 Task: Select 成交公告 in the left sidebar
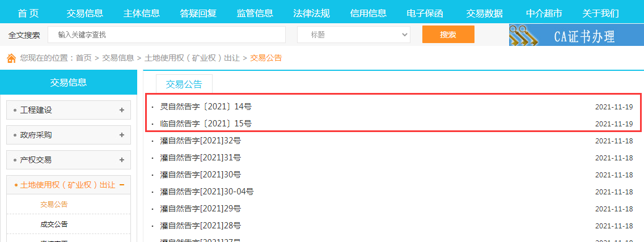pos(54,224)
